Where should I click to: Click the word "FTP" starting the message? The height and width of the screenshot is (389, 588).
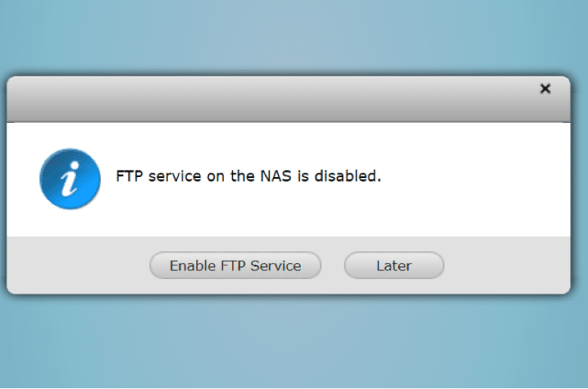130,176
